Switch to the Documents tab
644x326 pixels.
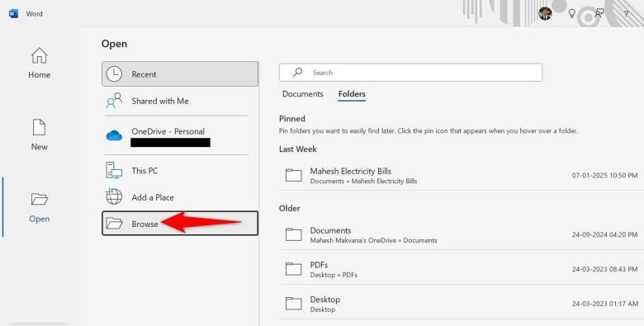coord(303,94)
